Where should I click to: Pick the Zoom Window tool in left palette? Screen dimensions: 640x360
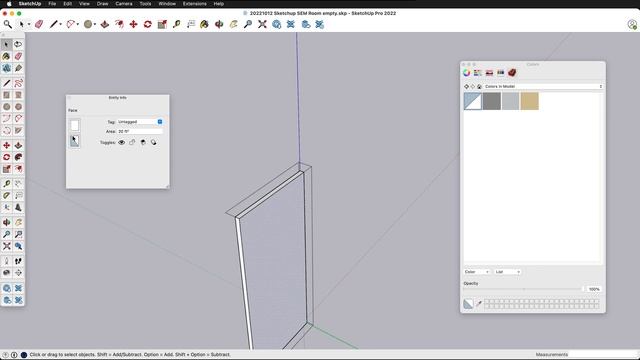(x=18, y=234)
